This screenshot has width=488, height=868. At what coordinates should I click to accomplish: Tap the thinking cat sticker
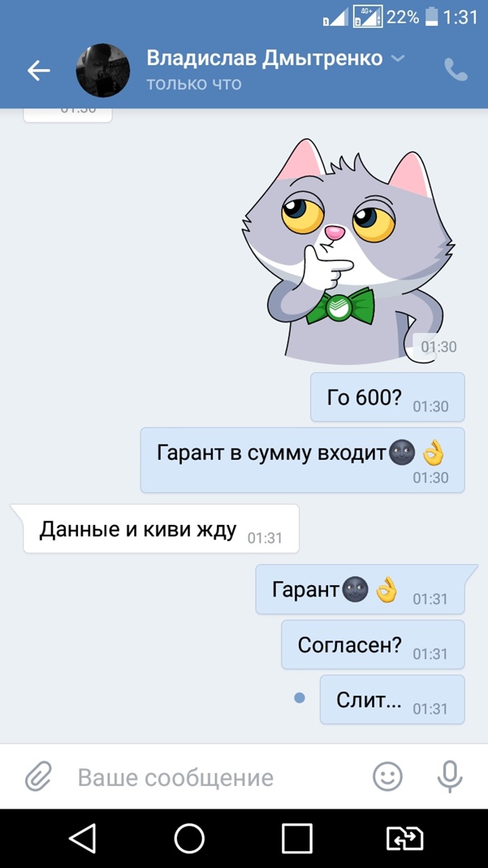pos(347,252)
